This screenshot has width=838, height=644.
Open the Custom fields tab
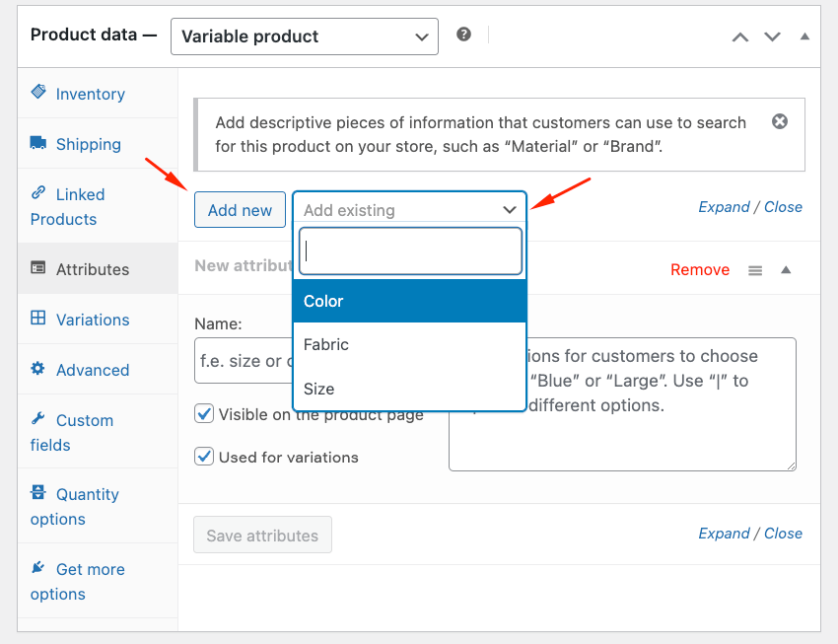click(x=98, y=432)
